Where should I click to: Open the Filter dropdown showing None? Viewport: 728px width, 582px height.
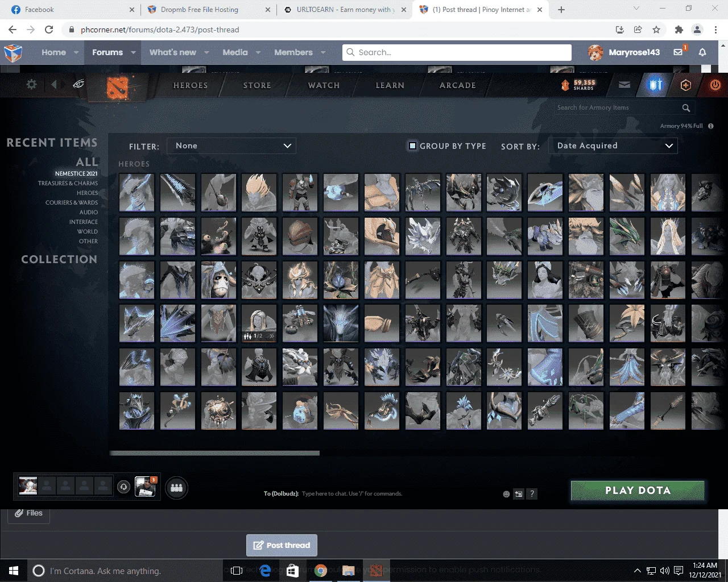tap(231, 145)
